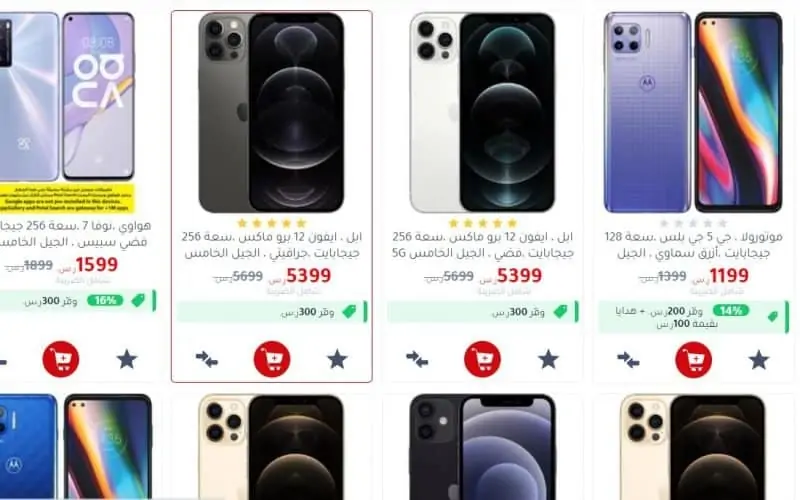800x500 pixels.
Task: Favorite the silver iPhone 12 Pro Max
Action: (548, 359)
